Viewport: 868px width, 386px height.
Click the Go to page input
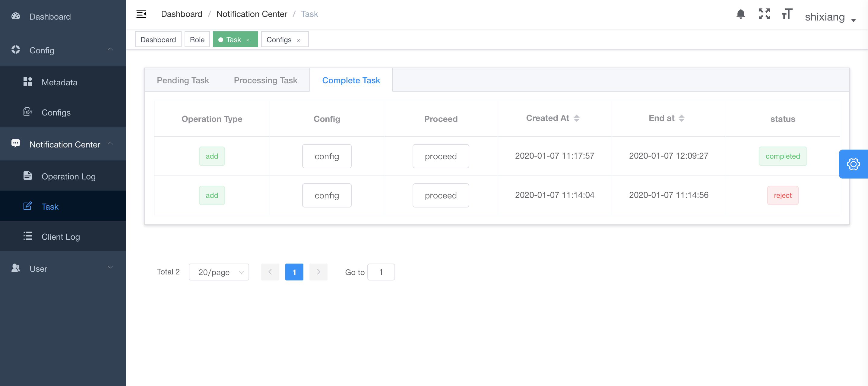pos(381,272)
